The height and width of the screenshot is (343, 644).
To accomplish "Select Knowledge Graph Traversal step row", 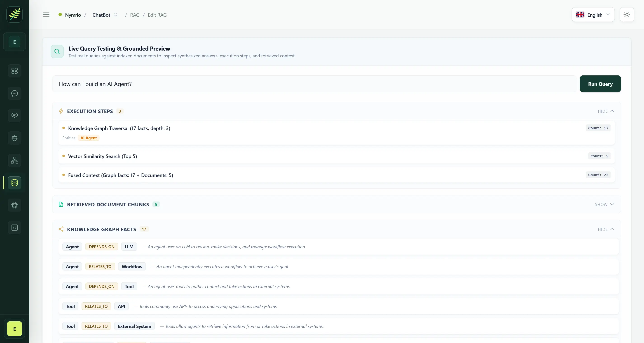I will point(336,133).
